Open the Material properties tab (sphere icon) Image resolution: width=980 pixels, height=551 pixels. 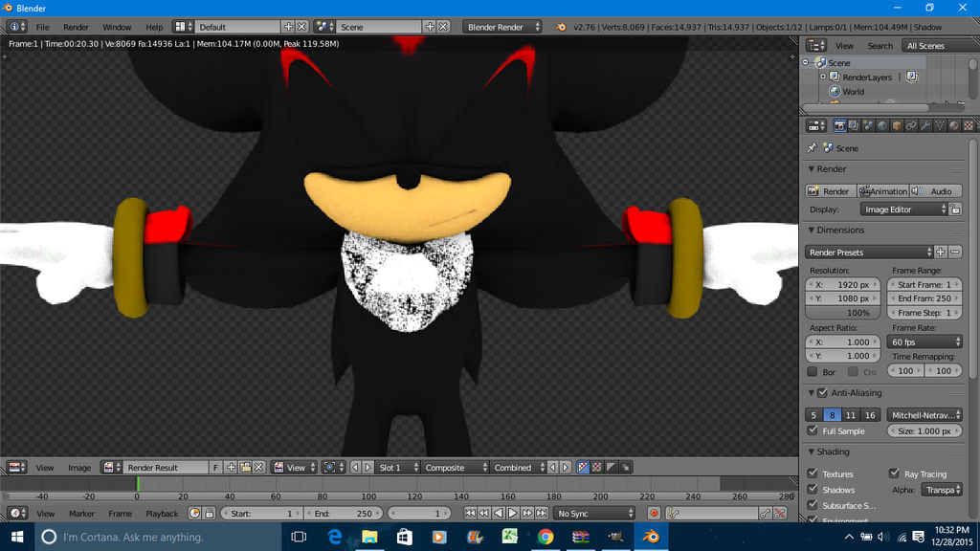[954, 125]
